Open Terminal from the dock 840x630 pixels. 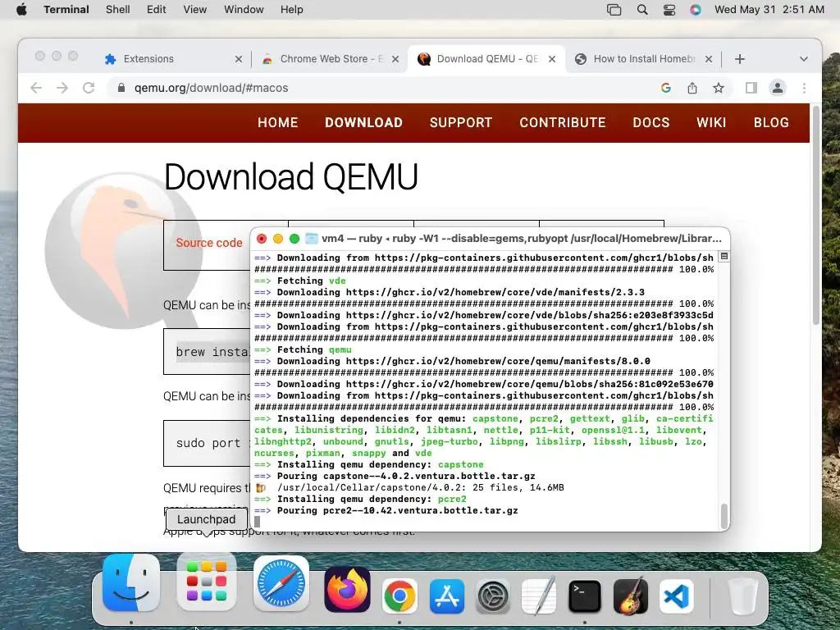point(584,596)
